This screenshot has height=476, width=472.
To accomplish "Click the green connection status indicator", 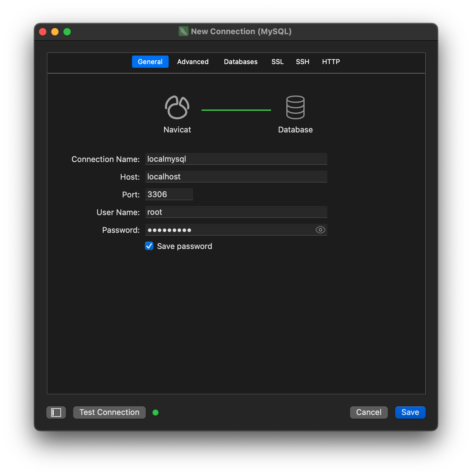I will pyautogui.click(x=156, y=412).
